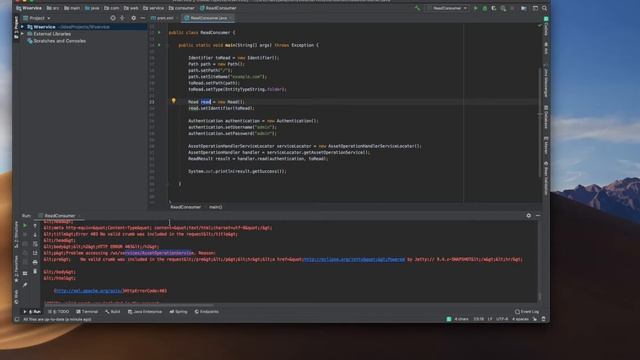
Task: Select the ReadConsumer run tab
Action: coord(60,216)
